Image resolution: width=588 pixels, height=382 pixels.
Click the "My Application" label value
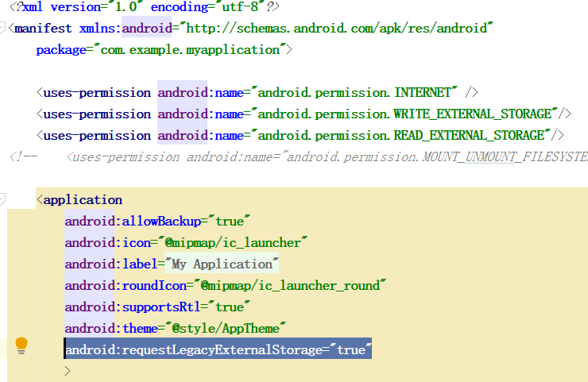(x=222, y=264)
